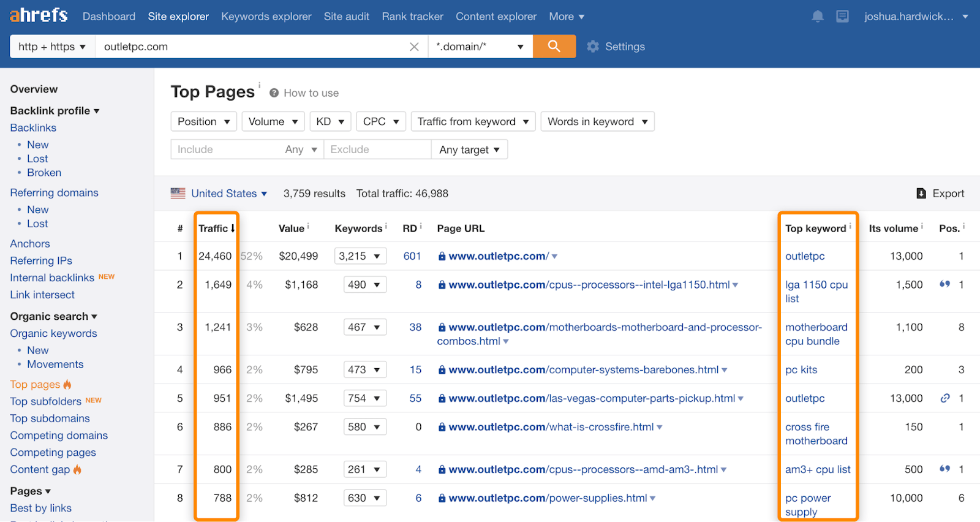Open Keywords explorer
Viewport: 980px width, 522px height.
tap(266, 17)
